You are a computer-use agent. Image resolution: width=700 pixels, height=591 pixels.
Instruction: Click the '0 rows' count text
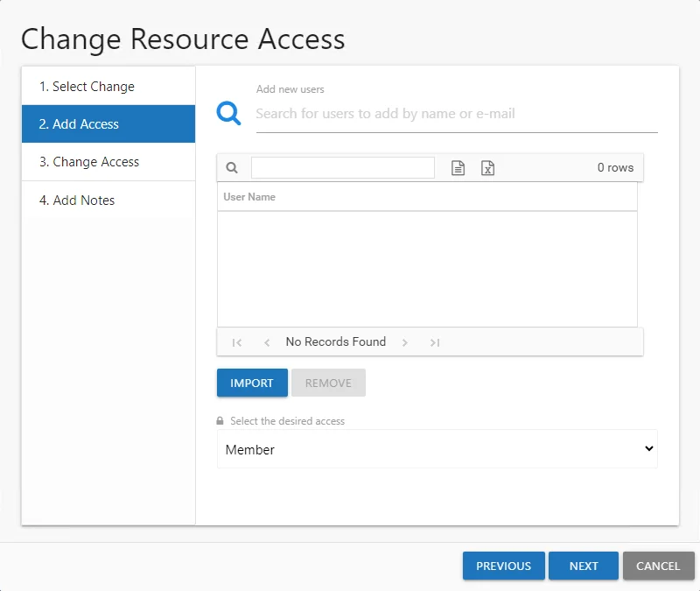616,167
